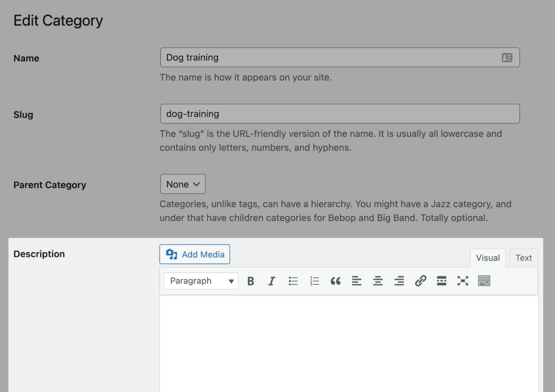Open the Paragraph format dropdown
The height and width of the screenshot is (392, 555).
pos(201,281)
